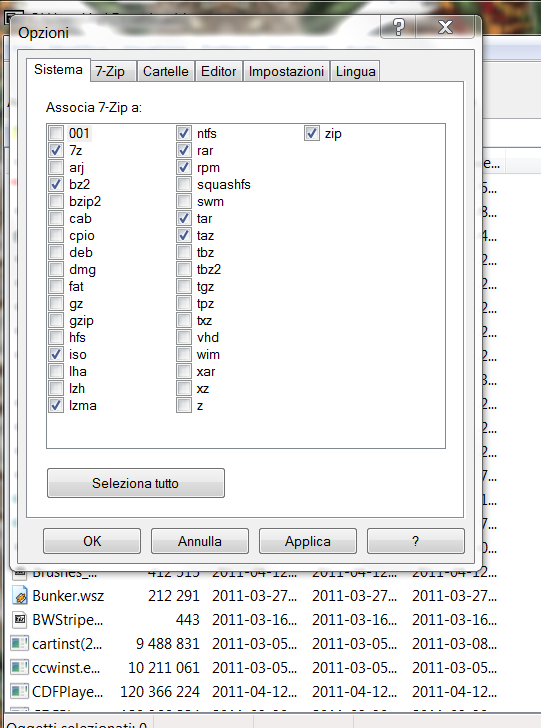Screen dimensions: 541x728
Task: Uncheck the tar association
Action: (x=184, y=218)
